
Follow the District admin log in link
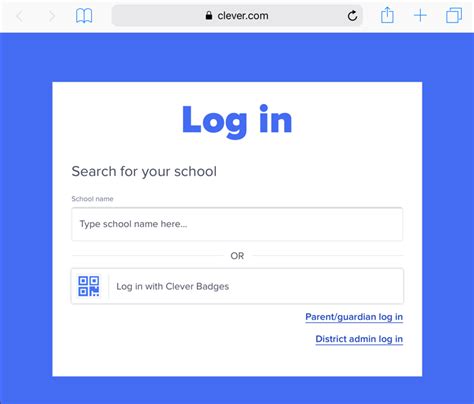(x=359, y=339)
